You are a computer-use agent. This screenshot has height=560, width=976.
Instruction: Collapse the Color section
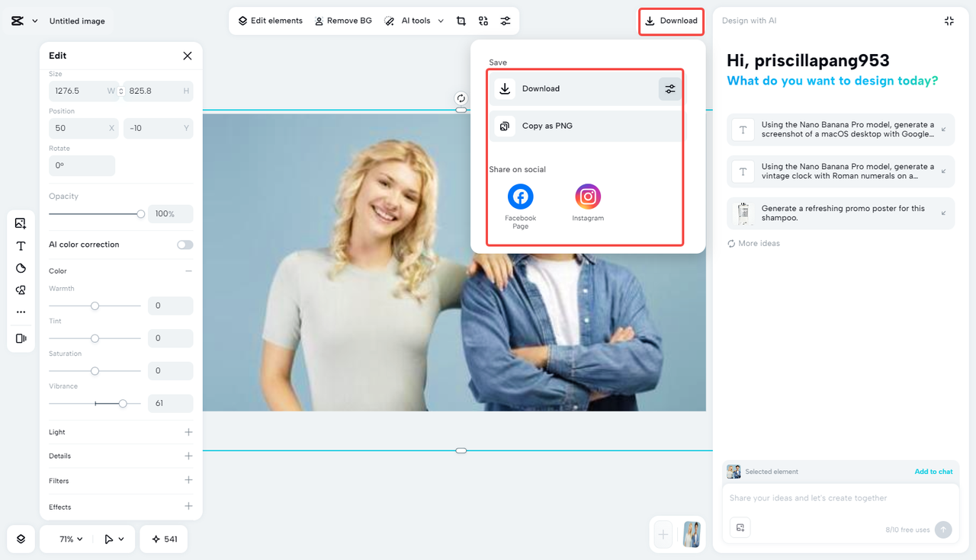click(188, 271)
